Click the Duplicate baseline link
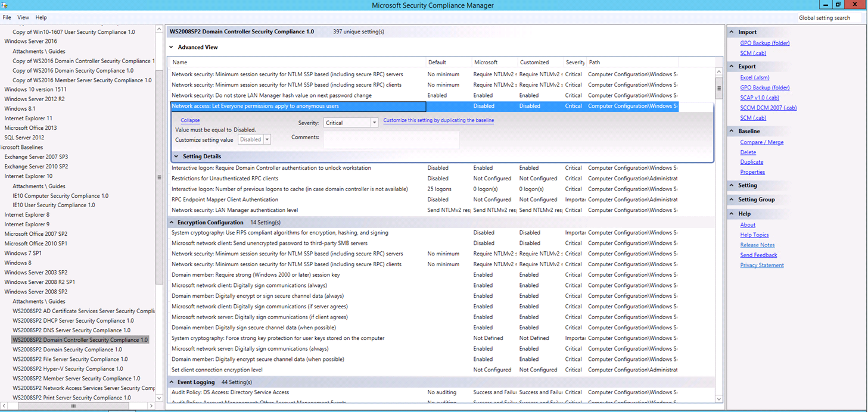This screenshot has height=412, width=868. [752, 162]
